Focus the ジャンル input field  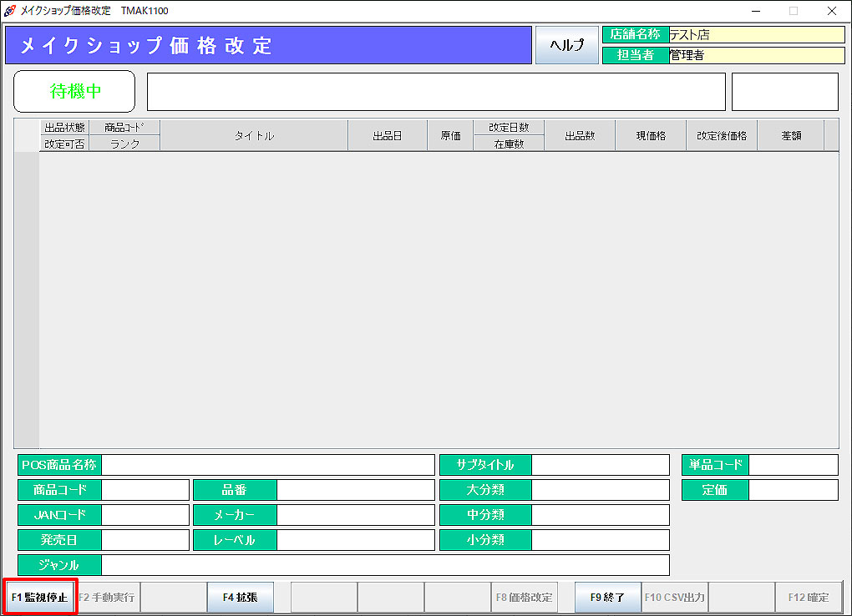384,565
